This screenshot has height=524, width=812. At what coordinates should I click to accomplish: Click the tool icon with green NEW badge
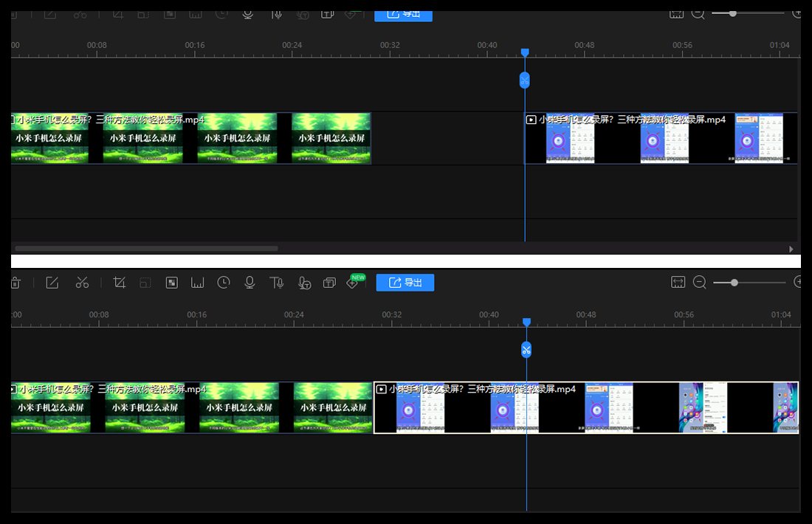tap(353, 283)
